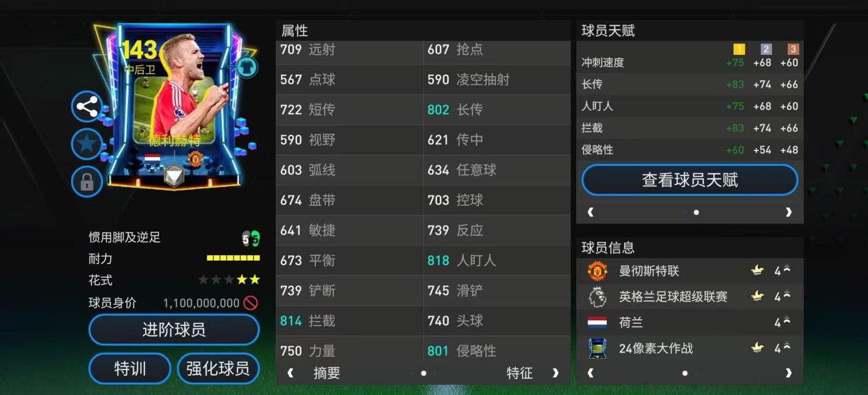Screen dimensions: 868x395
Task: Select the Manchester United club crest
Action: click(x=597, y=271)
